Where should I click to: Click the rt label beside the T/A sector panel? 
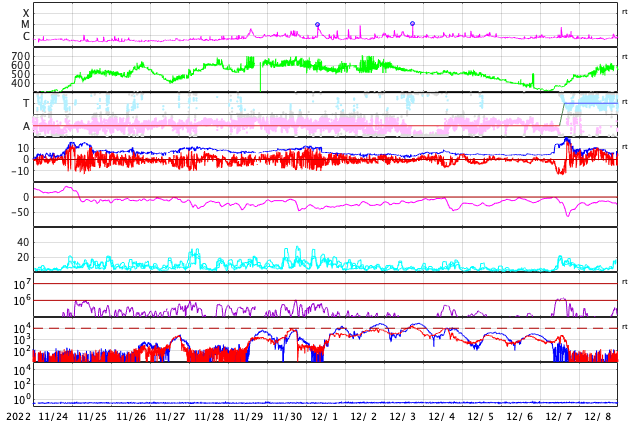625,101
